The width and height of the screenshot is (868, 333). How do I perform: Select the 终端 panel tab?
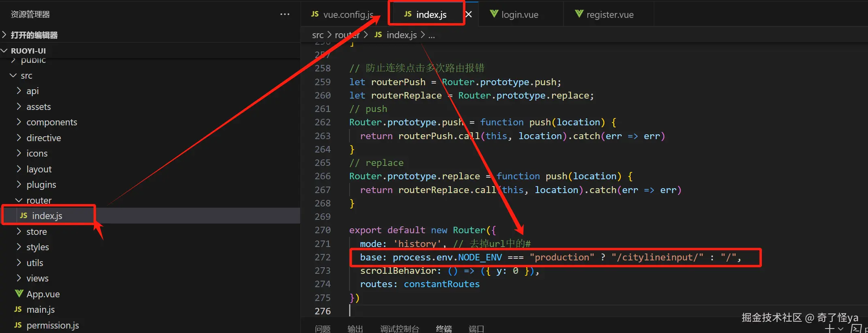tap(444, 329)
